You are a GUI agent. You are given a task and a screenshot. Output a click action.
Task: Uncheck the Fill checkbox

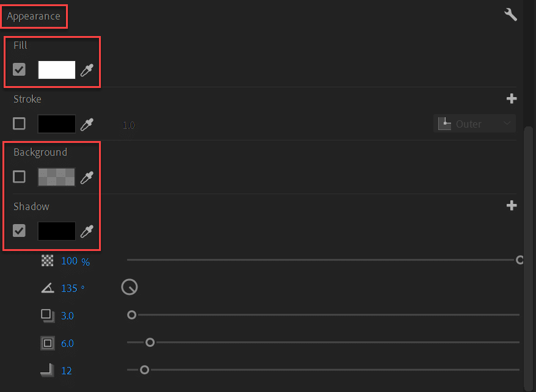(19, 70)
